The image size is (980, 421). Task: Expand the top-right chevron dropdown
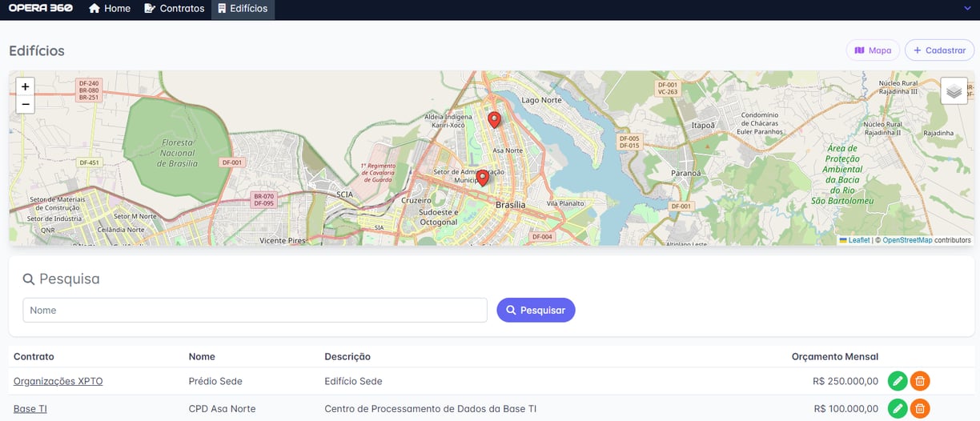[966, 8]
